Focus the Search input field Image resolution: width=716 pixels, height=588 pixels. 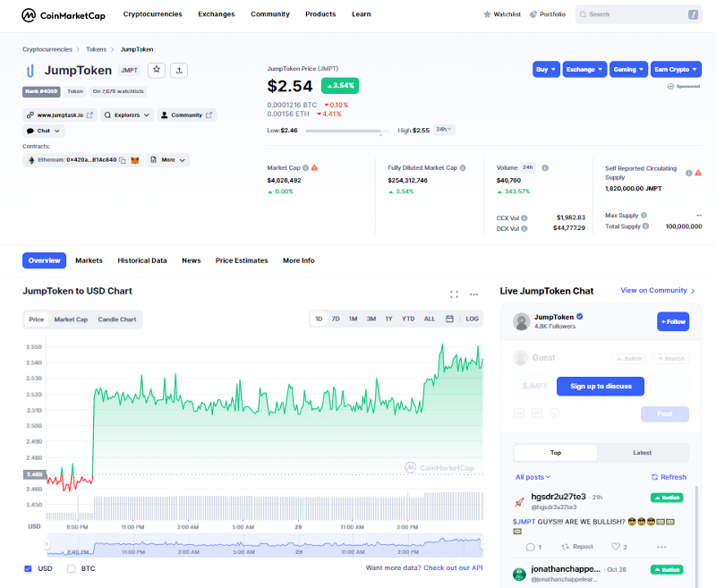(x=638, y=14)
